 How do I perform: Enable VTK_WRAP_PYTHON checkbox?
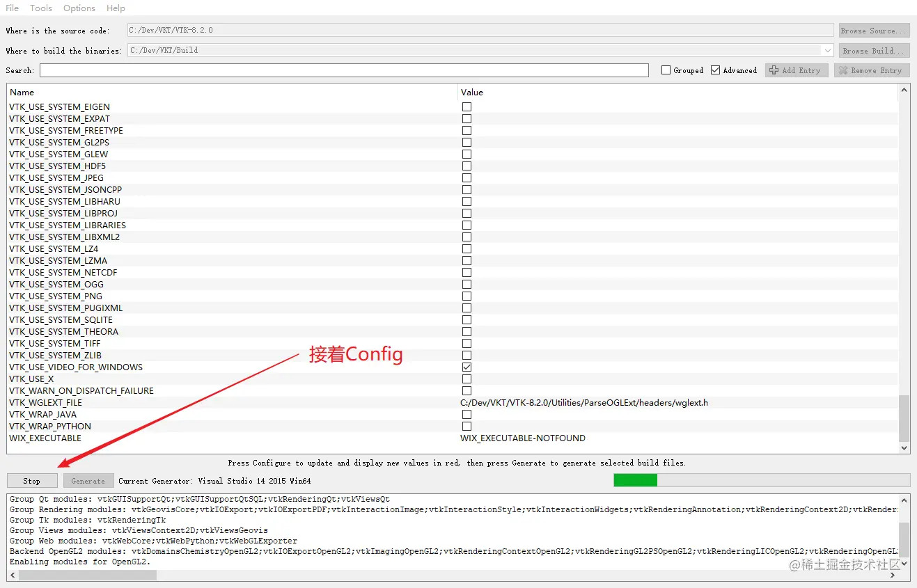tap(467, 427)
